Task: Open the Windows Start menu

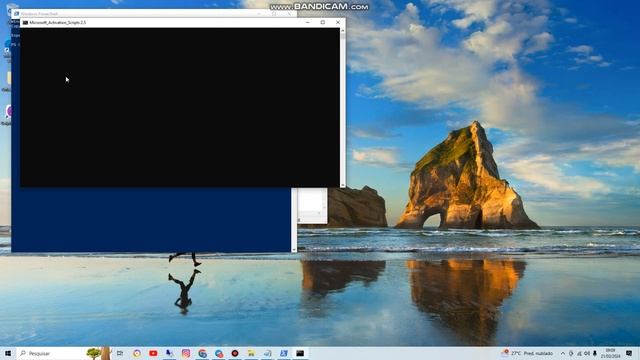Action: coord(7,353)
